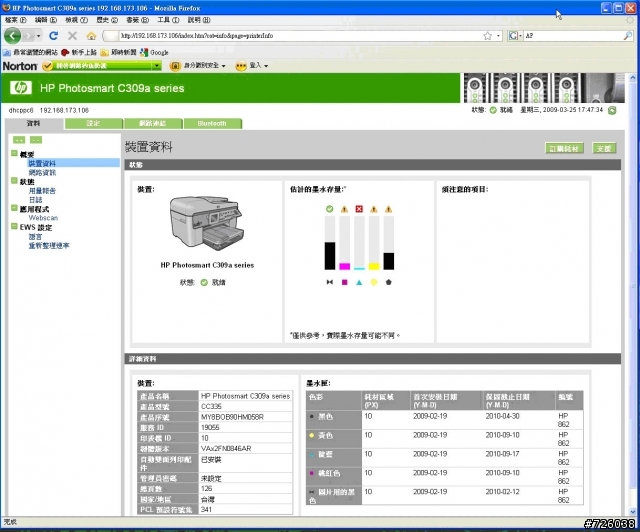Click the photo black ink level bar
Screen dimensions: 640x532
point(330,243)
